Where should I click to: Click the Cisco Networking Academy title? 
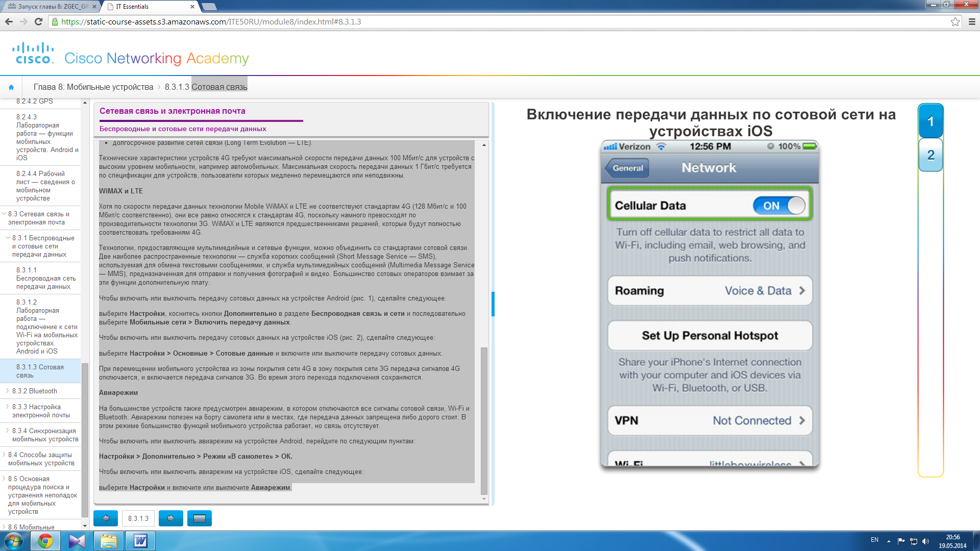tap(157, 59)
